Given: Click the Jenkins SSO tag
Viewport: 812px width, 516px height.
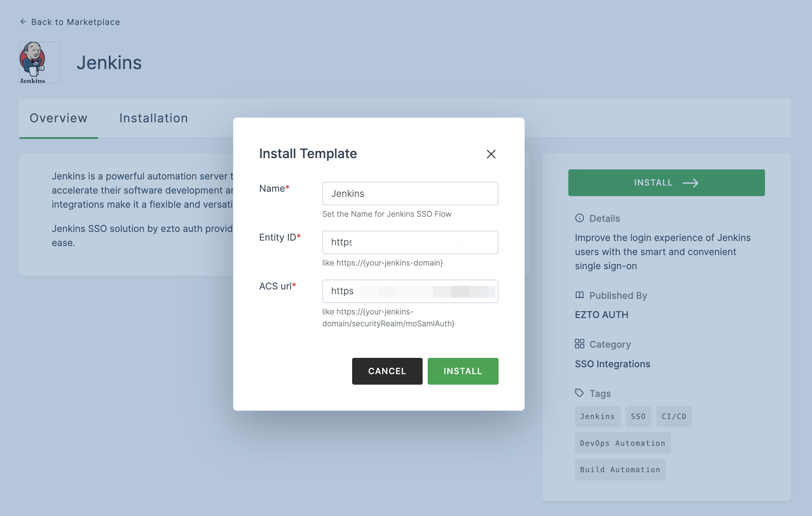Looking at the screenshot, I should coord(638,416).
